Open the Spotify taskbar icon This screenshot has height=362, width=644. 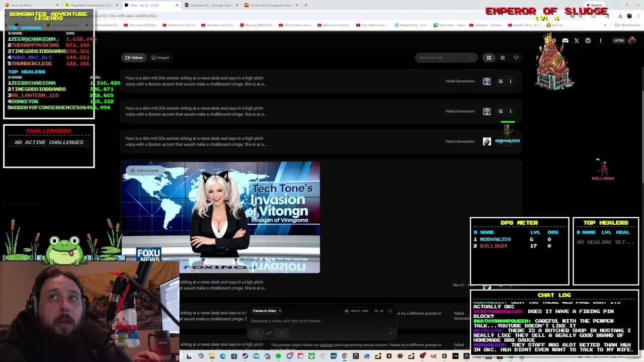278,356
